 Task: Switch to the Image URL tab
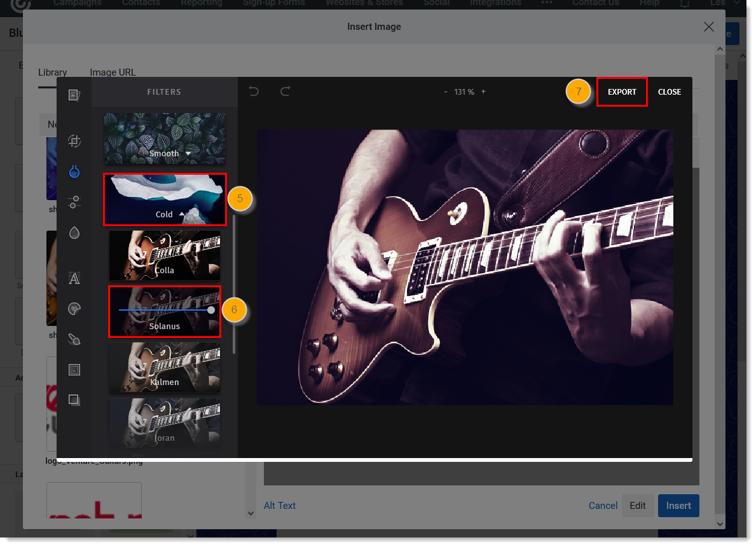pyautogui.click(x=113, y=72)
